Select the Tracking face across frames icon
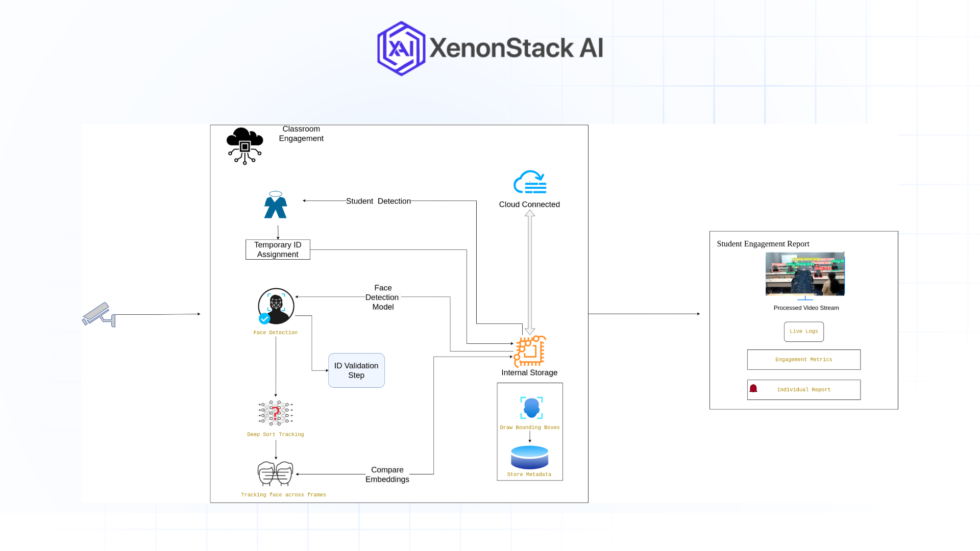The image size is (980, 551). [x=276, y=473]
